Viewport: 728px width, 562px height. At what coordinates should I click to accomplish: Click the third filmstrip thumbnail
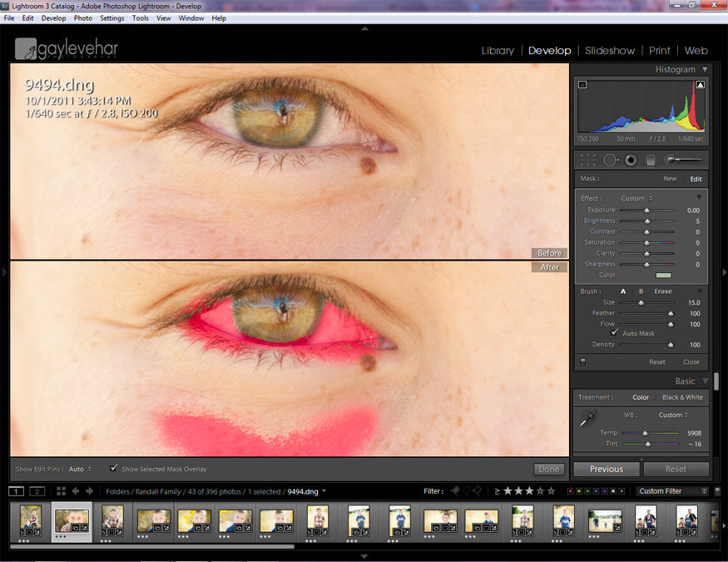point(112,520)
